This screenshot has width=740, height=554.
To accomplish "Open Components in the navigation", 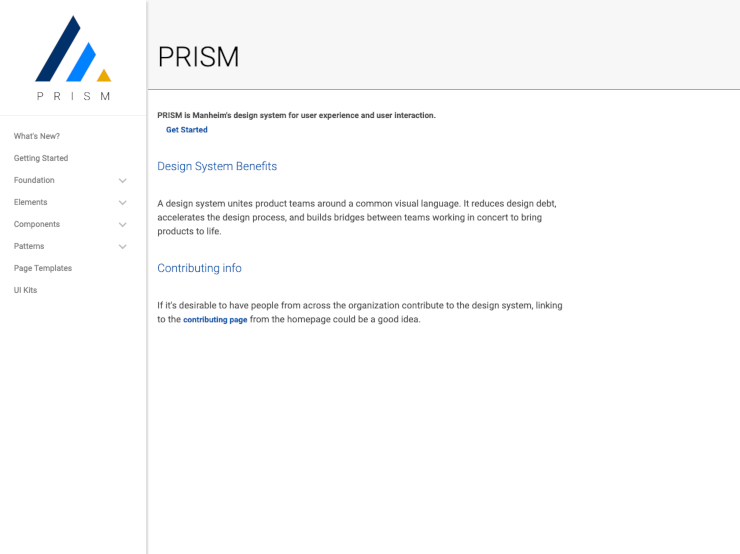I will point(37,224).
